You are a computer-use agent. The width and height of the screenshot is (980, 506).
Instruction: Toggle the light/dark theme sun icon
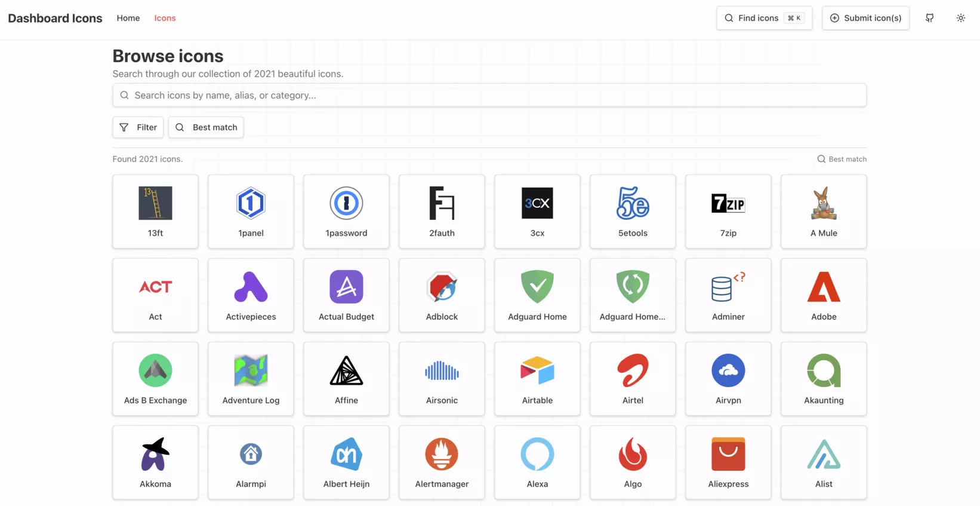(x=960, y=18)
